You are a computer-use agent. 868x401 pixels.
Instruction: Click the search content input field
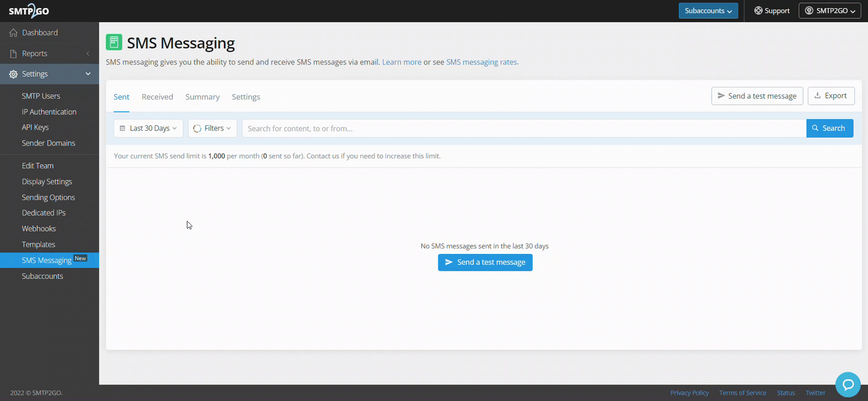524,128
